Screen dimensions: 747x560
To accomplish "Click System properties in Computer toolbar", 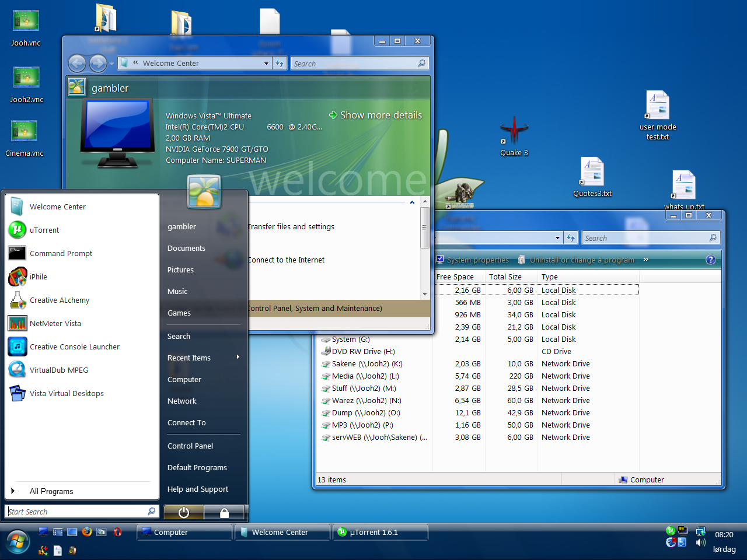I will point(473,260).
